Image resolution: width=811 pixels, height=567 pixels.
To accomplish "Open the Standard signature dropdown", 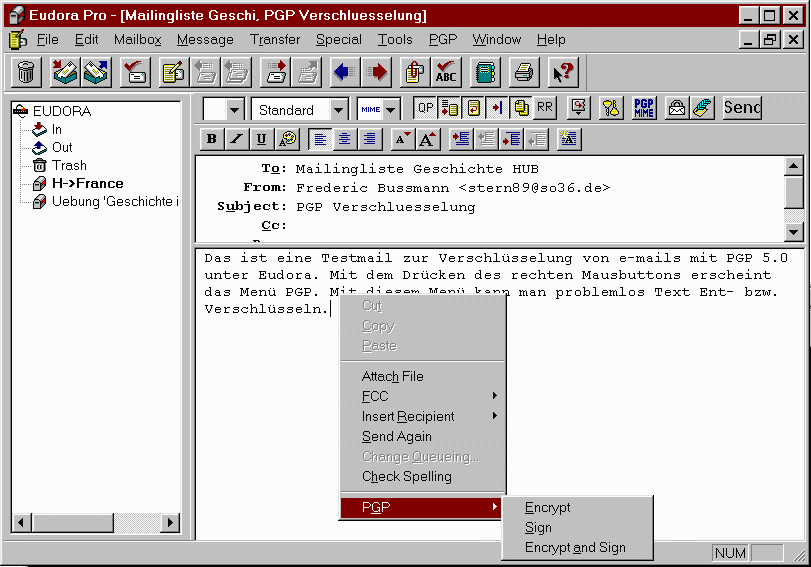I will (x=339, y=110).
